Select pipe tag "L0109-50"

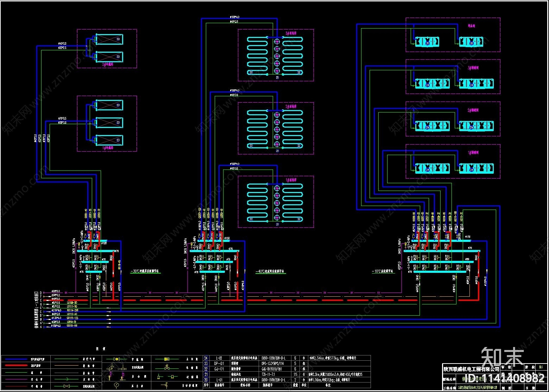(71, 303)
